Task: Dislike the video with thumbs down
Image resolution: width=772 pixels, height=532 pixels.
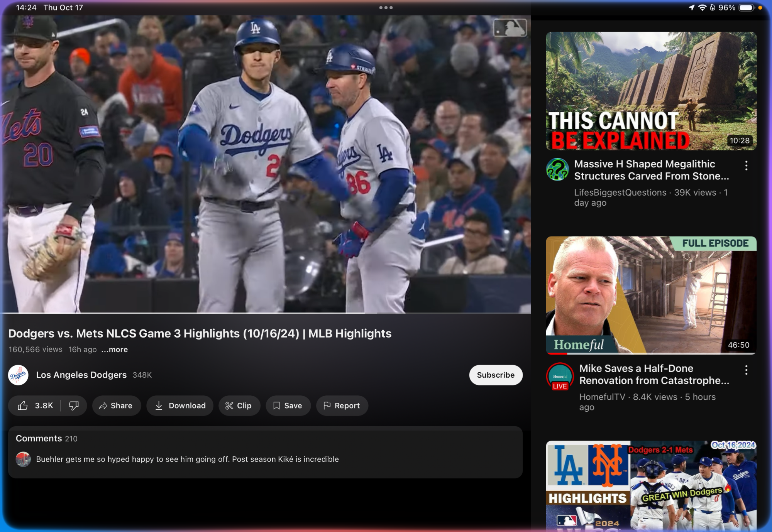Action: (x=74, y=405)
